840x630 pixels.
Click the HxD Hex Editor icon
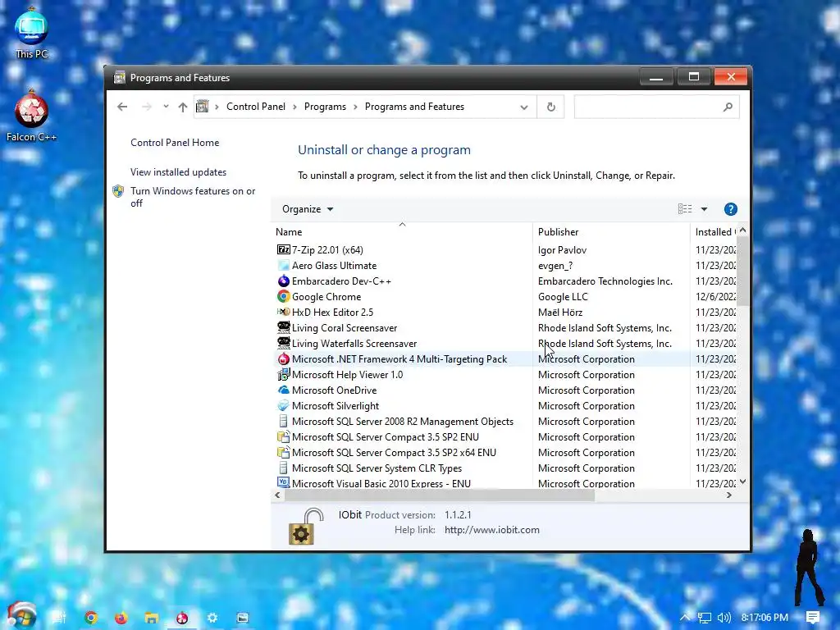click(283, 312)
